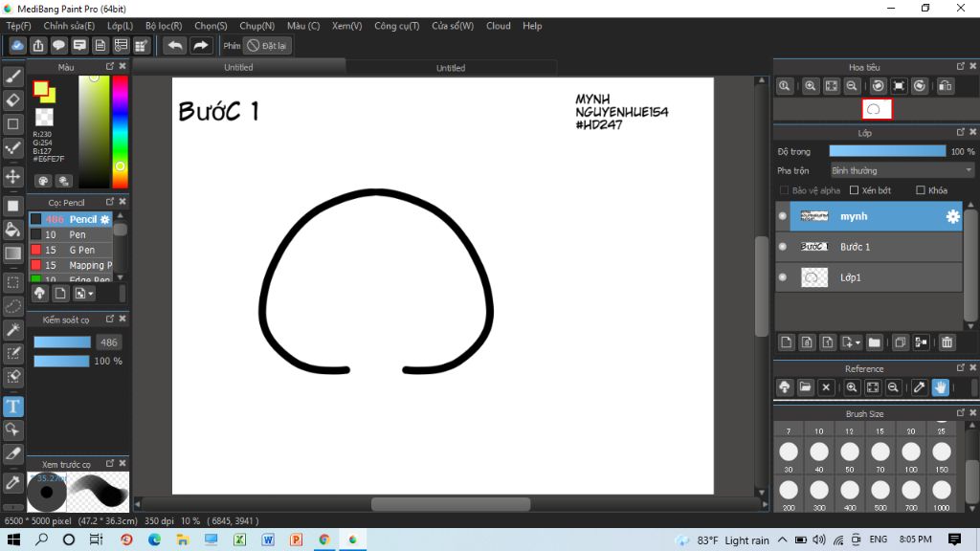Open the Chỉnh sửa(E) menu

69,26
